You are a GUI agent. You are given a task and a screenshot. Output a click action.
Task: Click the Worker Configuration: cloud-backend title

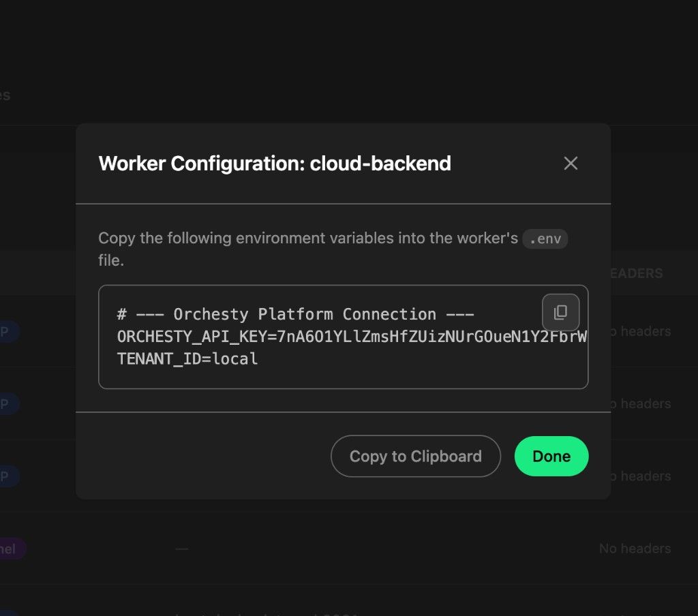coord(275,164)
